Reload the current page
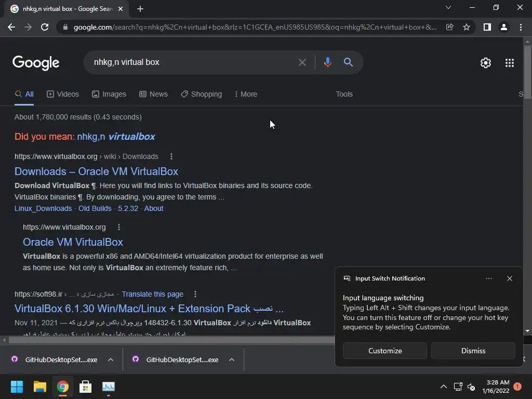 (x=45, y=27)
